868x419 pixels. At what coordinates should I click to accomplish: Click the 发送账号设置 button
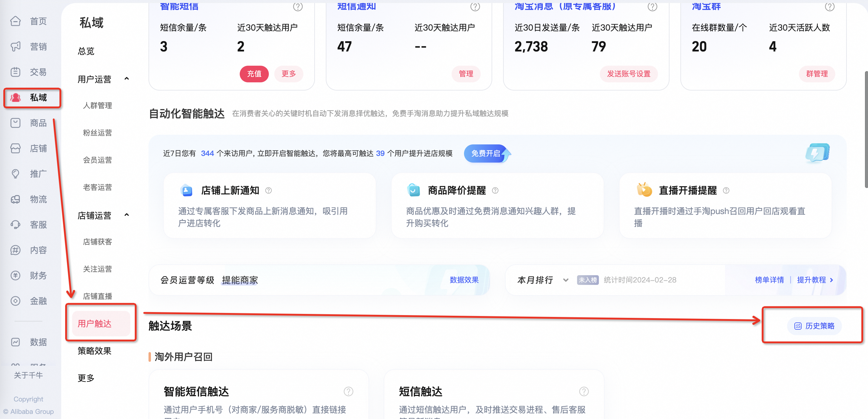click(629, 74)
